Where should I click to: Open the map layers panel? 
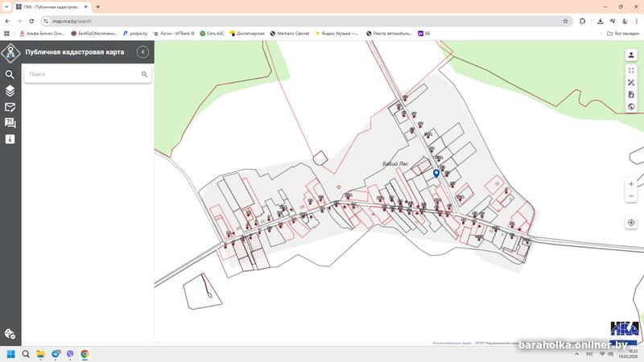[10, 91]
